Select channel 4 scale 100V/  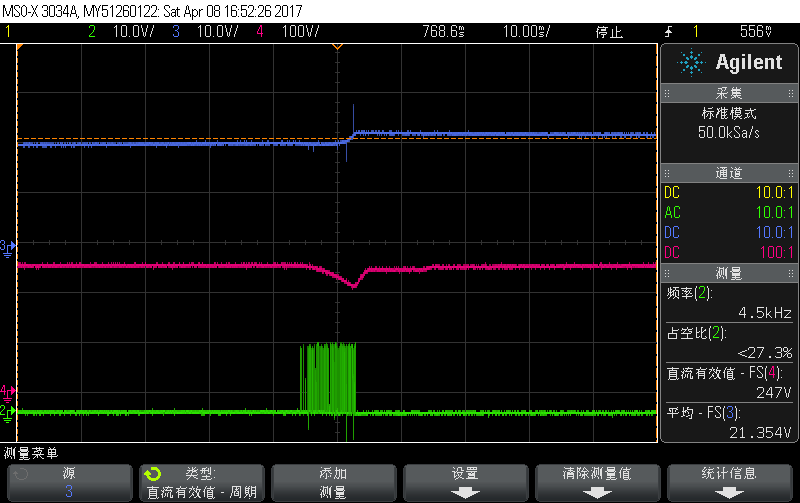[x=301, y=32]
